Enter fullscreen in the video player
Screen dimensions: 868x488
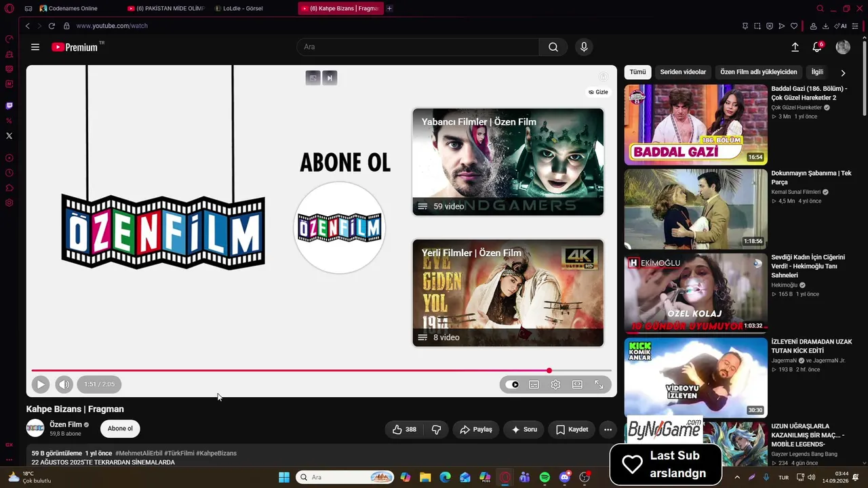click(599, 384)
